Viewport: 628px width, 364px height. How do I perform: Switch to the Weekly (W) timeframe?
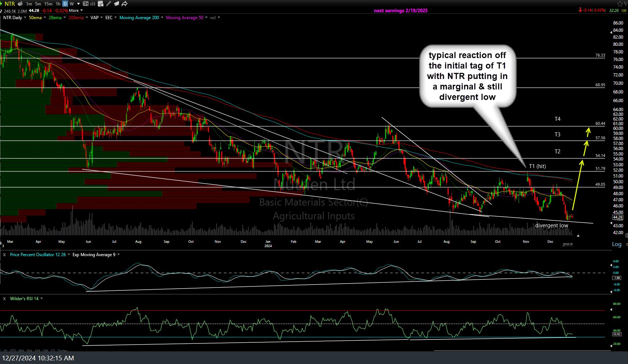click(71, 4)
